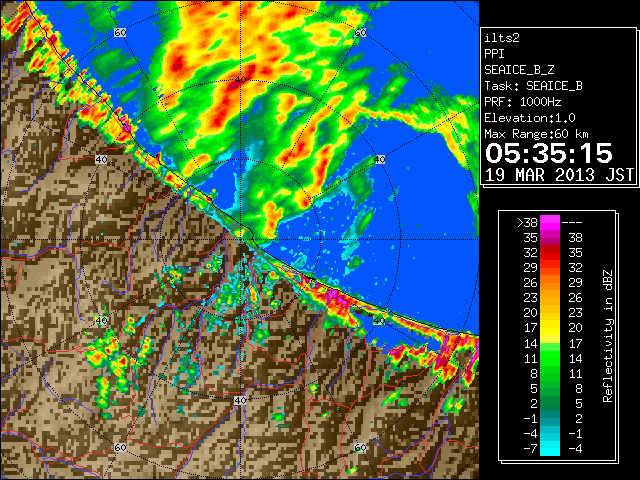Screen dimensions: 640x480
Task: Pick the teal swatch beside '-1' in left column
Action: click(550, 418)
